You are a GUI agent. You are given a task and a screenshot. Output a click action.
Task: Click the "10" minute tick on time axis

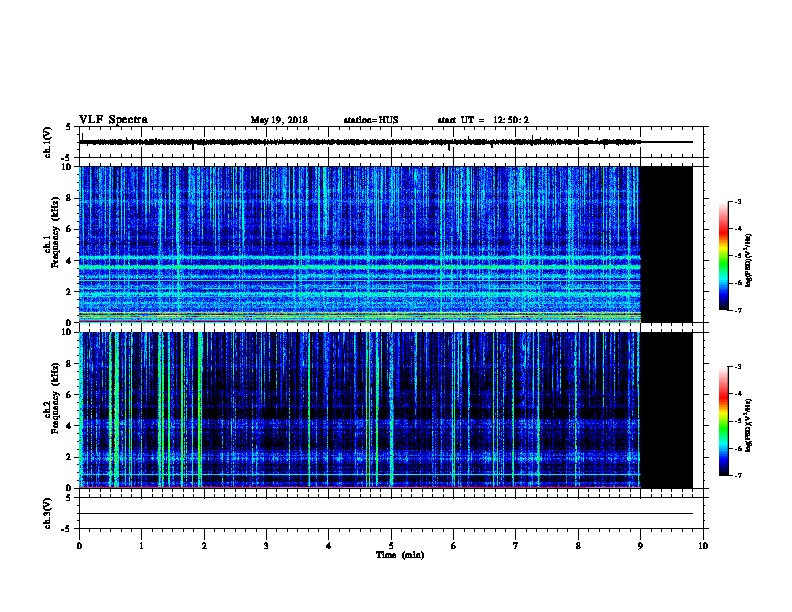(x=703, y=545)
